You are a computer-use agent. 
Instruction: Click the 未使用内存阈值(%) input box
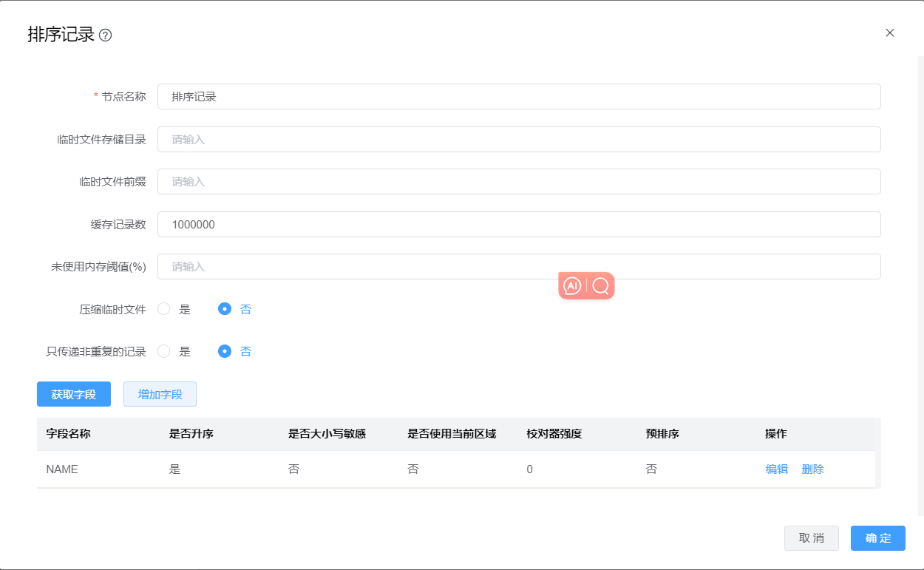[x=518, y=266]
